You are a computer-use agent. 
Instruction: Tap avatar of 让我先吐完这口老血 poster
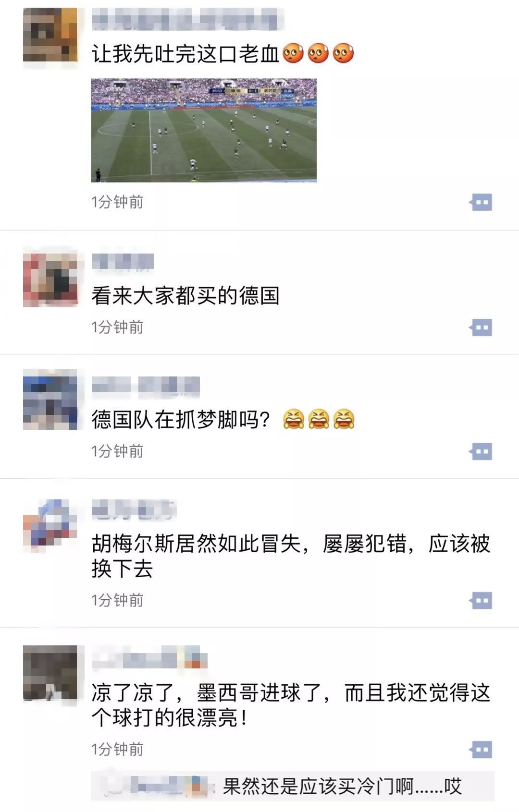(x=50, y=35)
